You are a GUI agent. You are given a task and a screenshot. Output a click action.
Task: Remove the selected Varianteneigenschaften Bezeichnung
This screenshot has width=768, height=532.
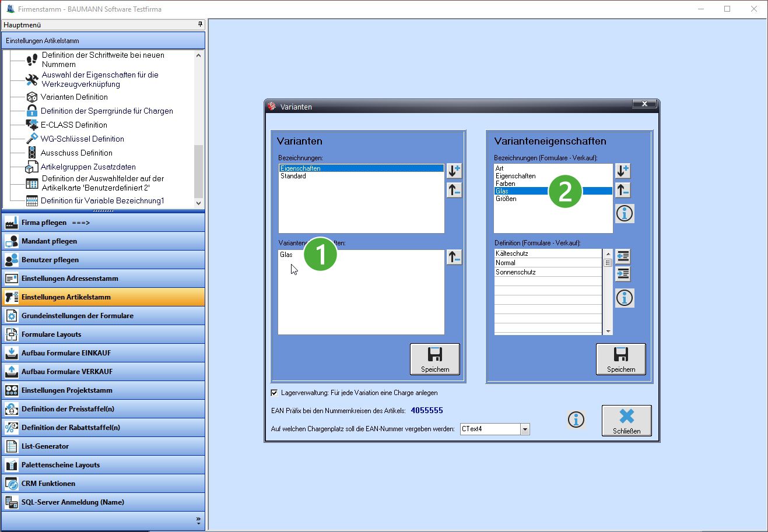[x=623, y=189]
